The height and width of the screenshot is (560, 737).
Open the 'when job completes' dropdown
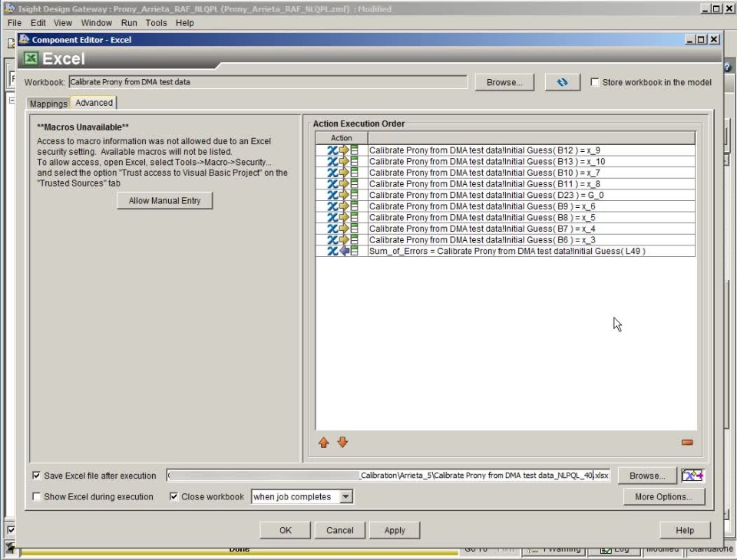pyautogui.click(x=345, y=496)
